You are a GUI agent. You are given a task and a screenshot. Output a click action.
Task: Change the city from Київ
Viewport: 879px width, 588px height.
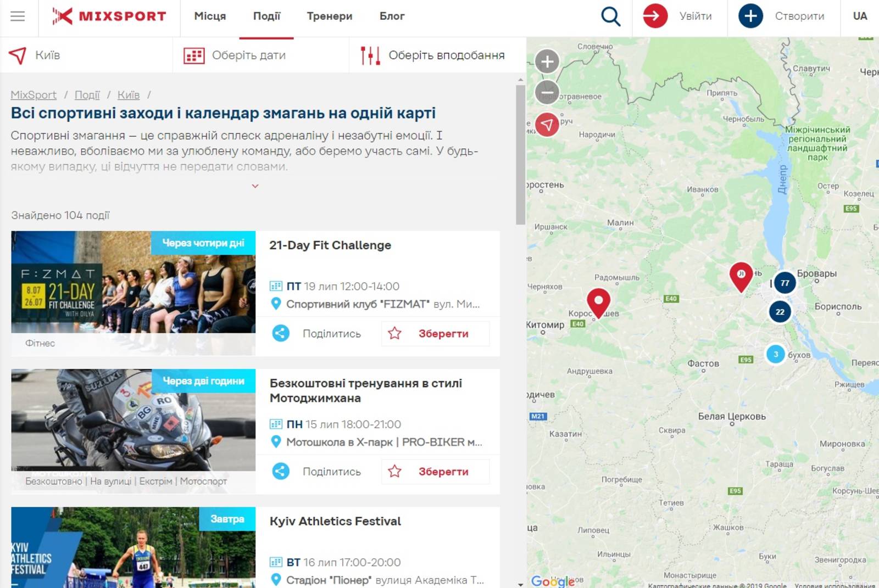(x=47, y=55)
